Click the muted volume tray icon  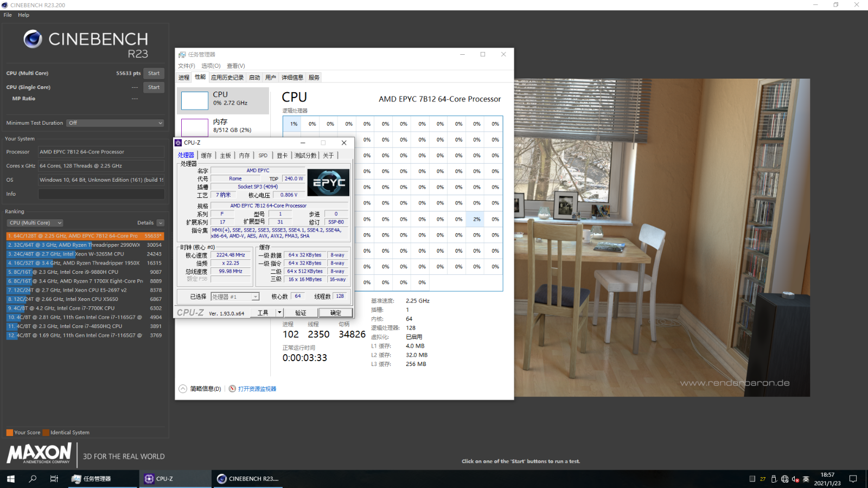coord(795,479)
